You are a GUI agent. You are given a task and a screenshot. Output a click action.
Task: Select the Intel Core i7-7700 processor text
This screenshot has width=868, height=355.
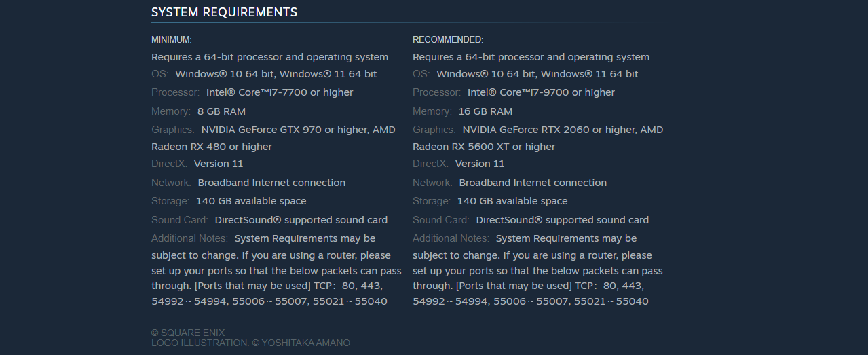click(280, 92)
